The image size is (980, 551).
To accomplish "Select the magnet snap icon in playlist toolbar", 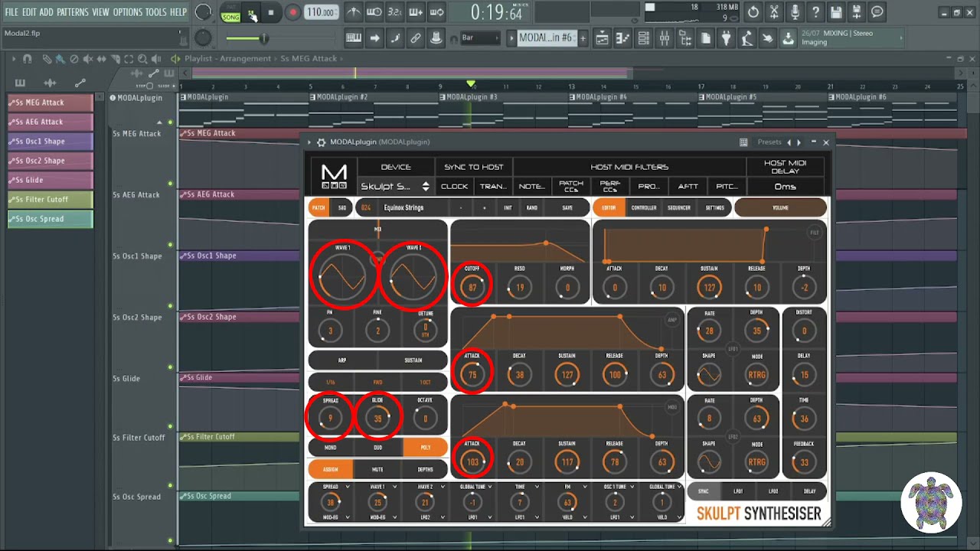I will pyautogui.click(x=28, y=59).
